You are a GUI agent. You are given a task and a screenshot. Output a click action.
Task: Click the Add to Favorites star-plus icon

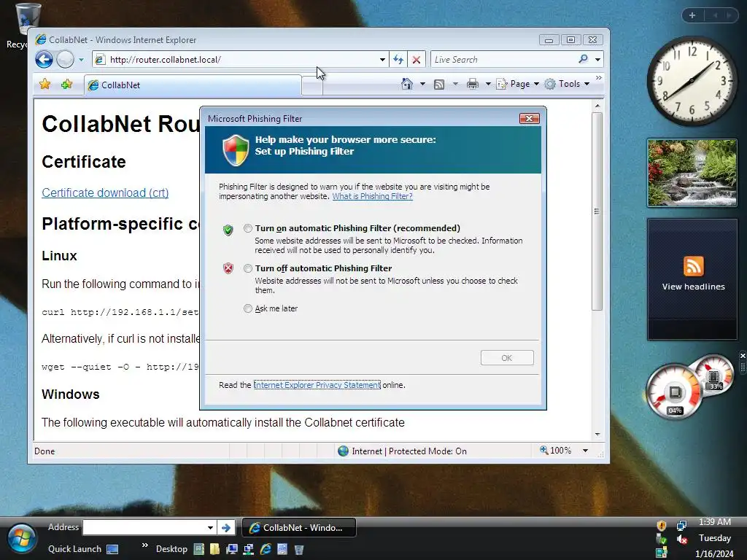coord(66,85)
